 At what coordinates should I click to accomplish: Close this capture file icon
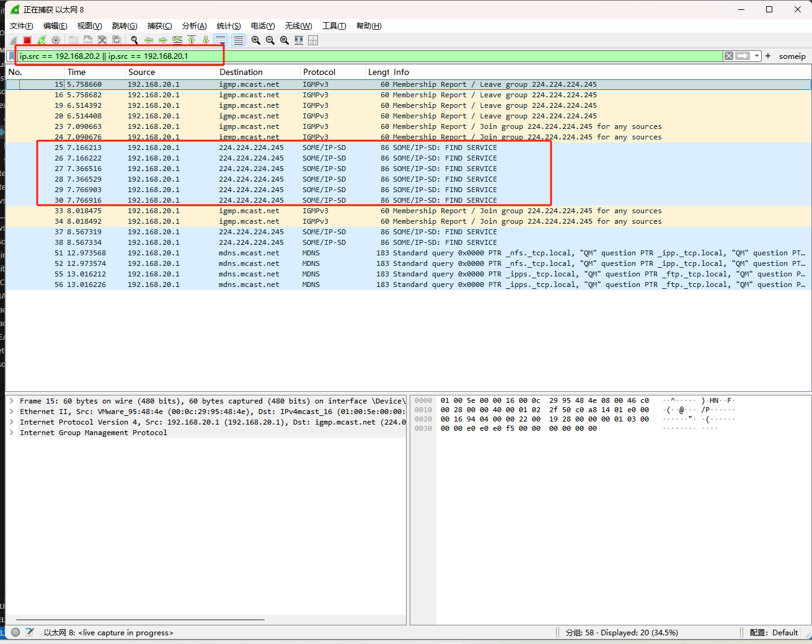point(102,40)
